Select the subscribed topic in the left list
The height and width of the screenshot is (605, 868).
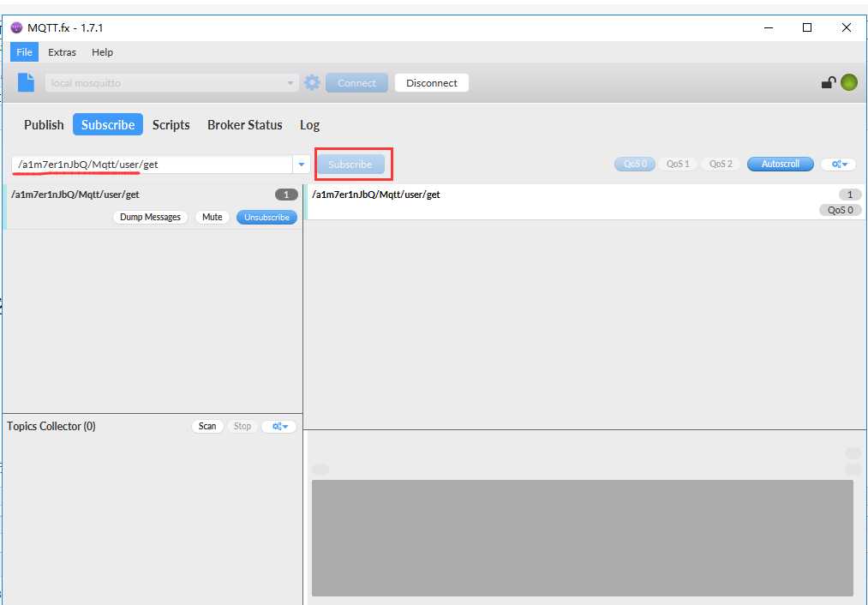tap(152, 207)
